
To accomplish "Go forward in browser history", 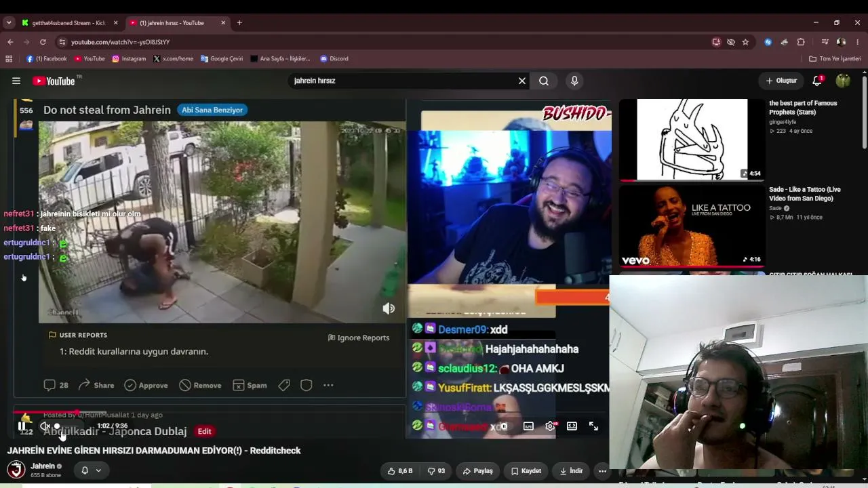I will 26,42.
